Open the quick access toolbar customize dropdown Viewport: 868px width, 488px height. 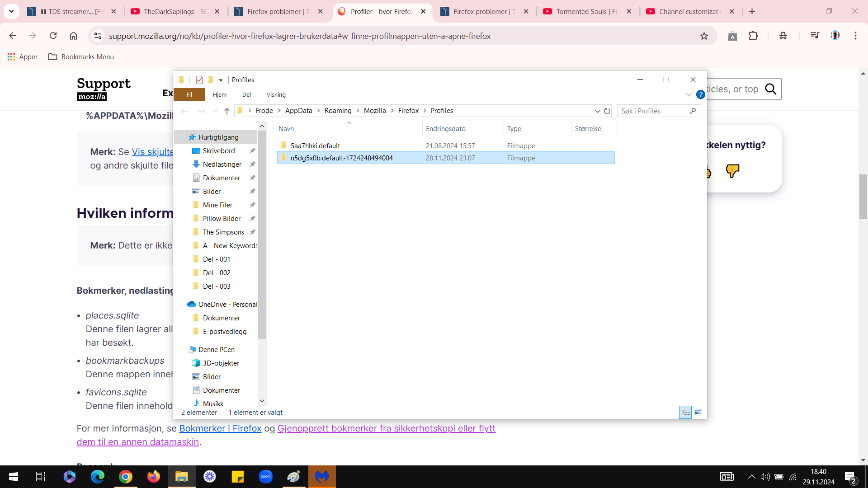[x=221, y=80]
